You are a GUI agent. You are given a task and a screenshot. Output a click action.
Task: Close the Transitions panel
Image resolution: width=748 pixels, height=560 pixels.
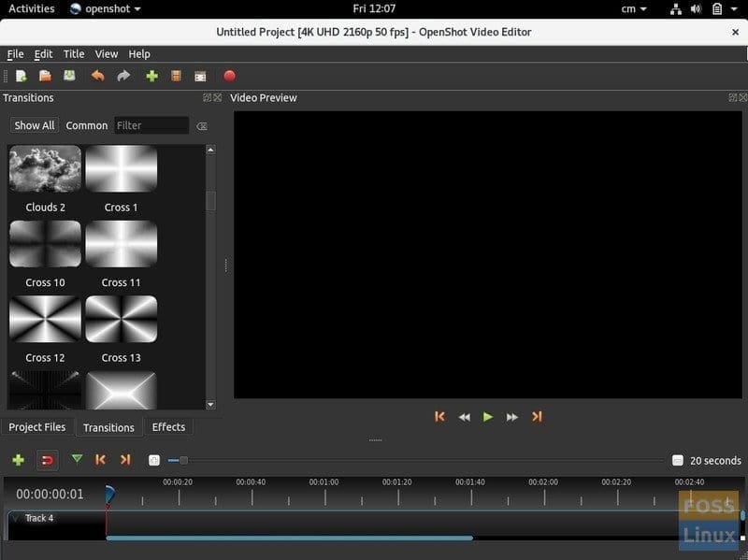pyautogui.click(x=218, y=97)
